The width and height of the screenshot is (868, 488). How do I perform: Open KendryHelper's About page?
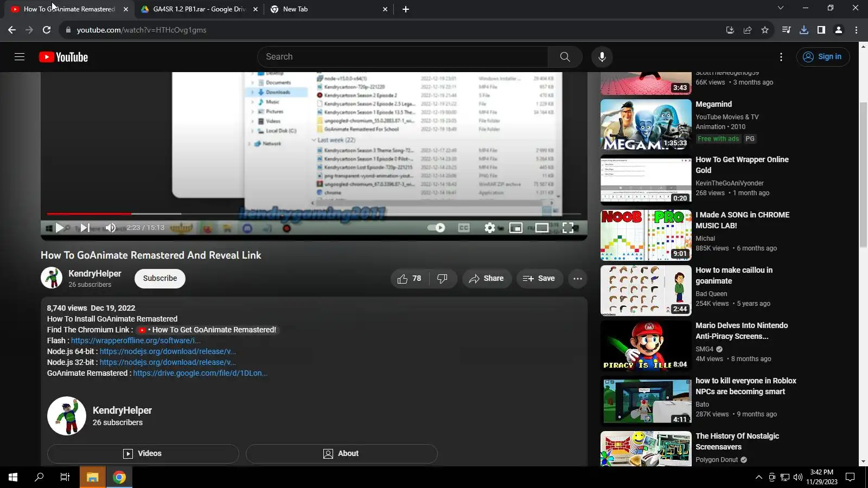[x=342, y=454]
